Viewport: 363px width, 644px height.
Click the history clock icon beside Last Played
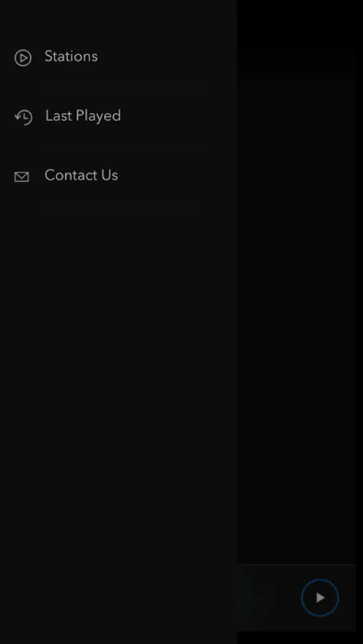tap(24, 117)
